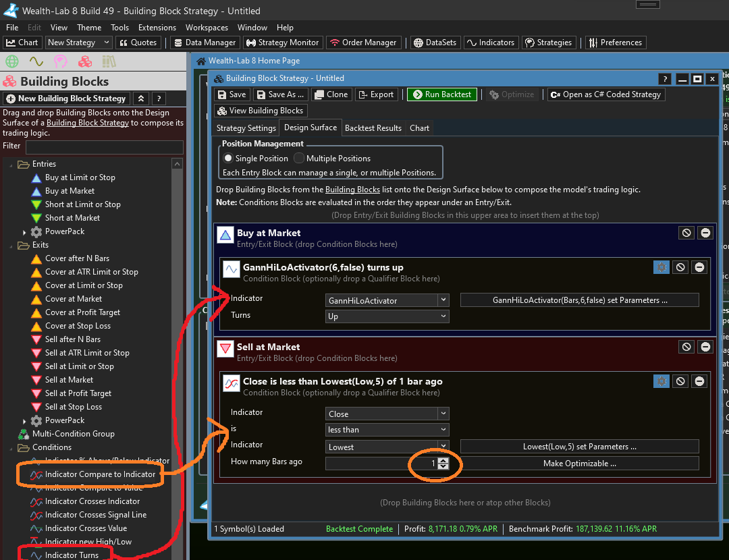
Task: Remove the Sell at Market block
Action: point(705,347)
